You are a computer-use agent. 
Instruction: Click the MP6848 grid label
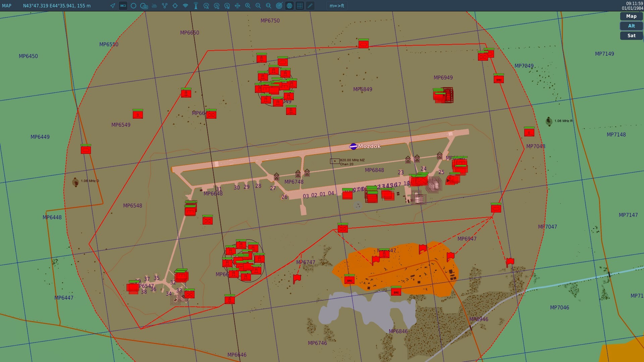click(x=374, y=170)
